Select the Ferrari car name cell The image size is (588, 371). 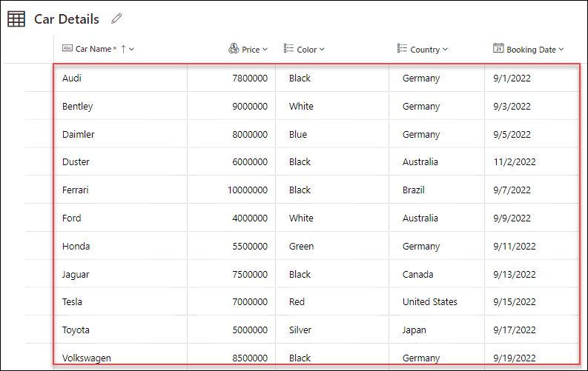pyautogui.click(x=120, y=190)
